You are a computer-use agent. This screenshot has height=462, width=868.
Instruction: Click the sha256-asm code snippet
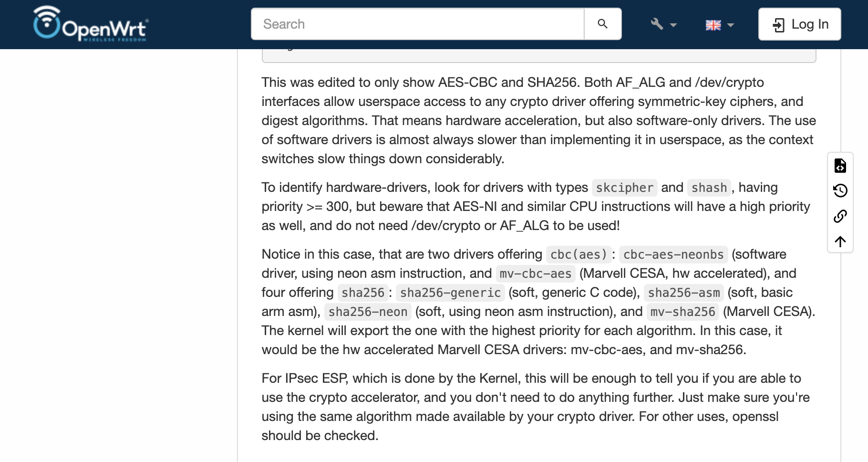click(683, 293)
